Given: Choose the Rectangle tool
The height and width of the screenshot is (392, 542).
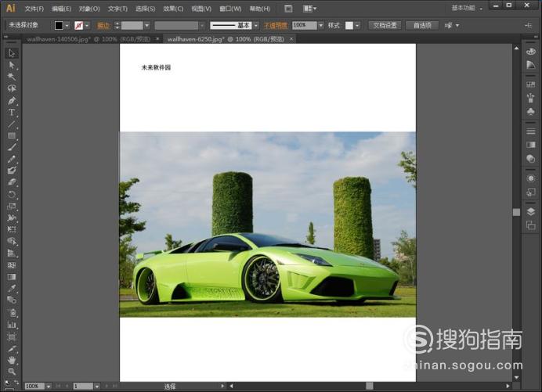Looking at the screenshot, I should point(12,135).
